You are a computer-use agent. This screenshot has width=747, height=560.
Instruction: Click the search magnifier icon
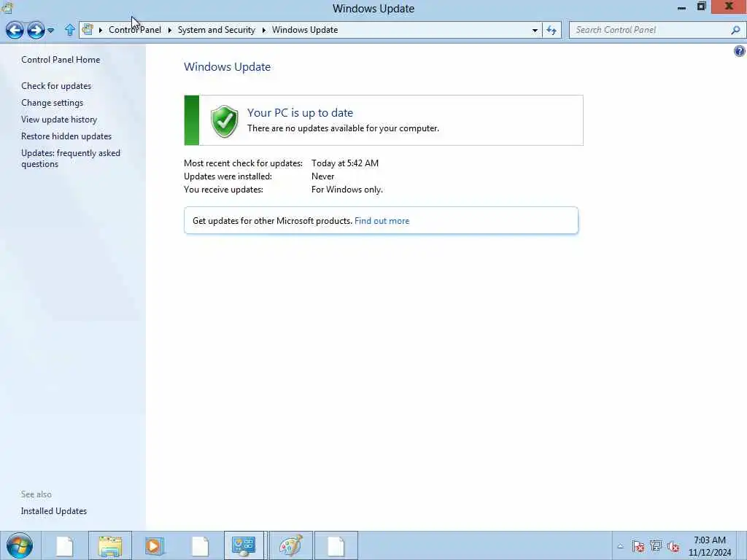click(x=735, y=30)
